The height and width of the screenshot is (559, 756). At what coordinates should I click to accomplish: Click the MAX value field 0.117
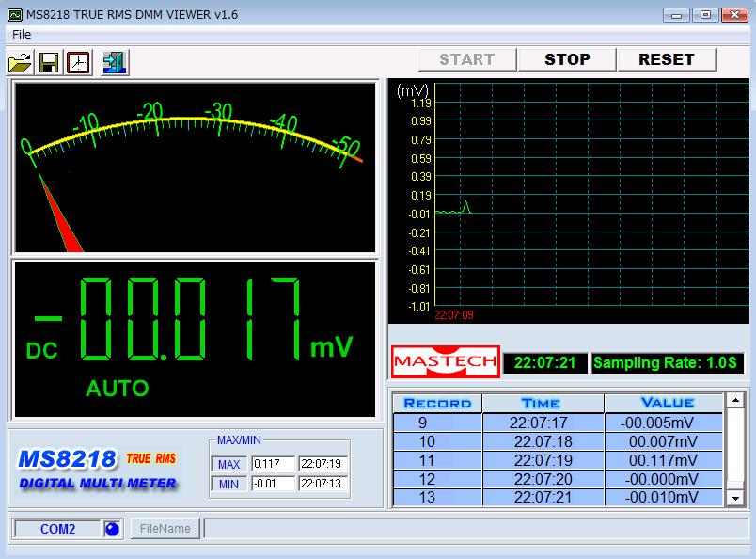(x=273, y=464)
